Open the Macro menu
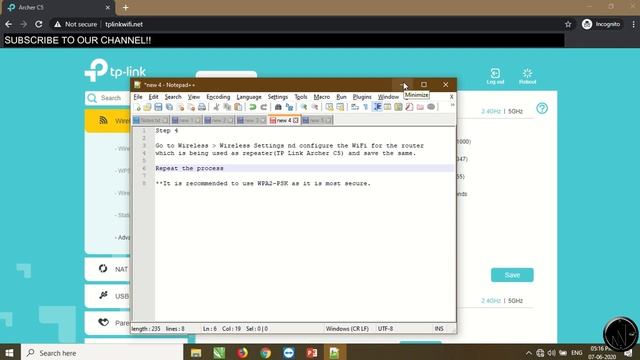 [322, 97]
